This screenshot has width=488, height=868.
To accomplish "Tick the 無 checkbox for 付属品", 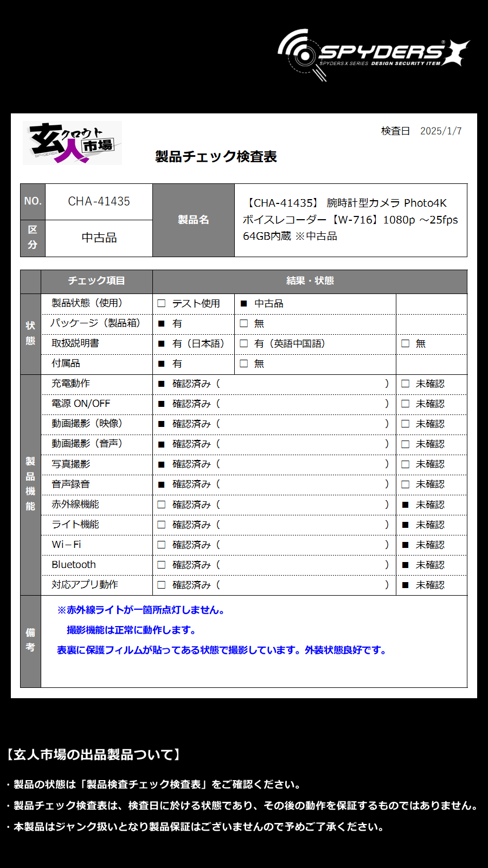I will (243, 363).
